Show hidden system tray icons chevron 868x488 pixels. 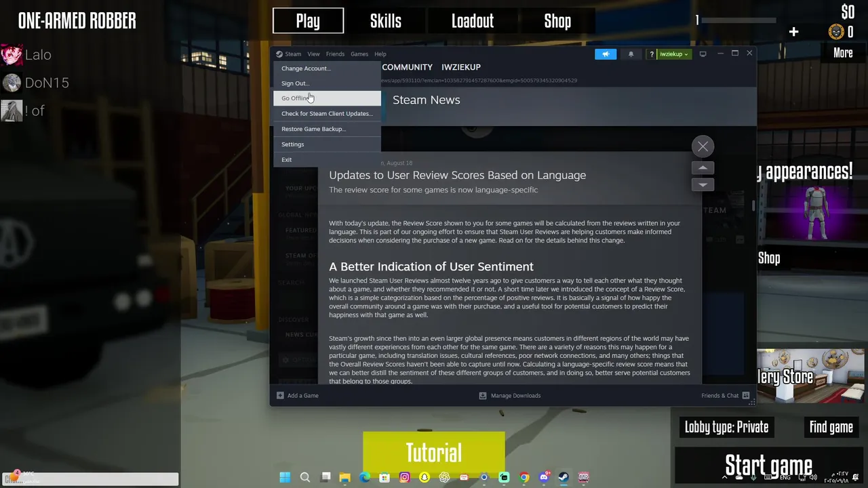[x=724, y=477]
